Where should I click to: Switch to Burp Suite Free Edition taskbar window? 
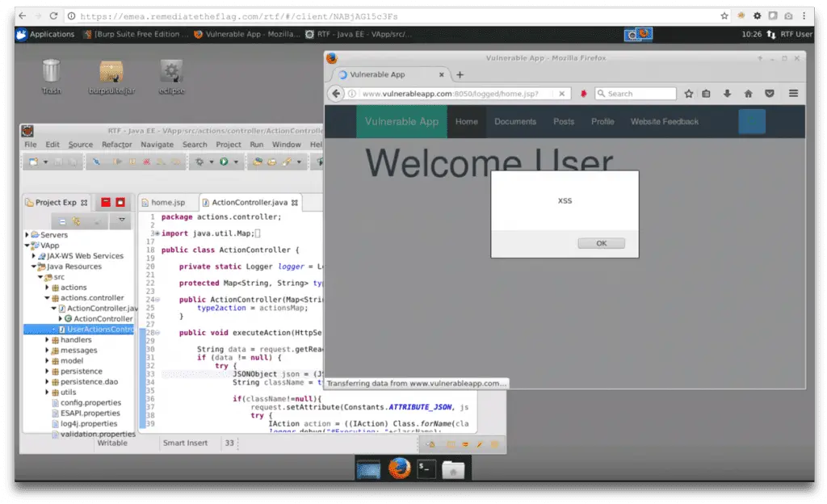136,34
